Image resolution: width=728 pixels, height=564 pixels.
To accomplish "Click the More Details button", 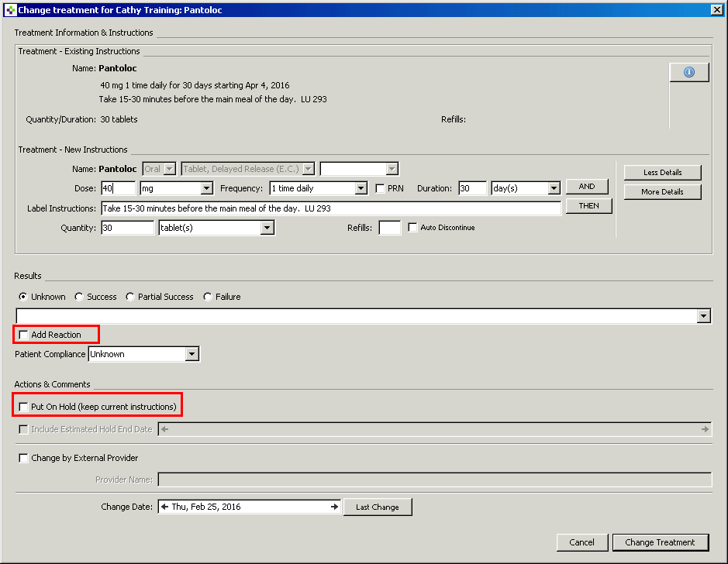I will click(663, 192).
